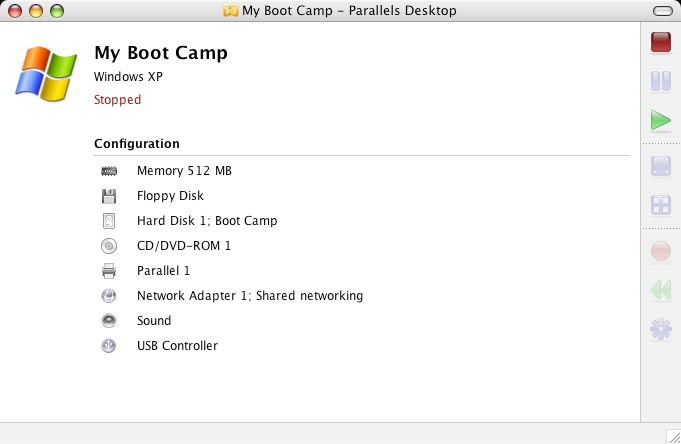
Task: Click the round red record icon
Action: click(x=661, y=251)
